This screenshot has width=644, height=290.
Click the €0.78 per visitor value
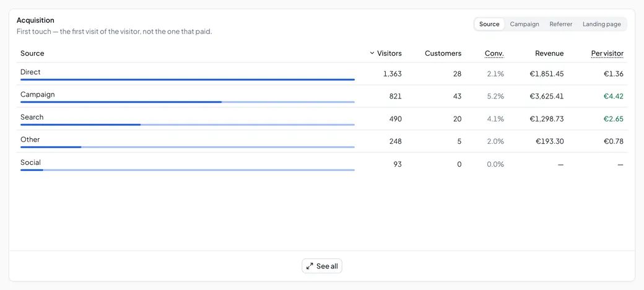tap(614, 142)
